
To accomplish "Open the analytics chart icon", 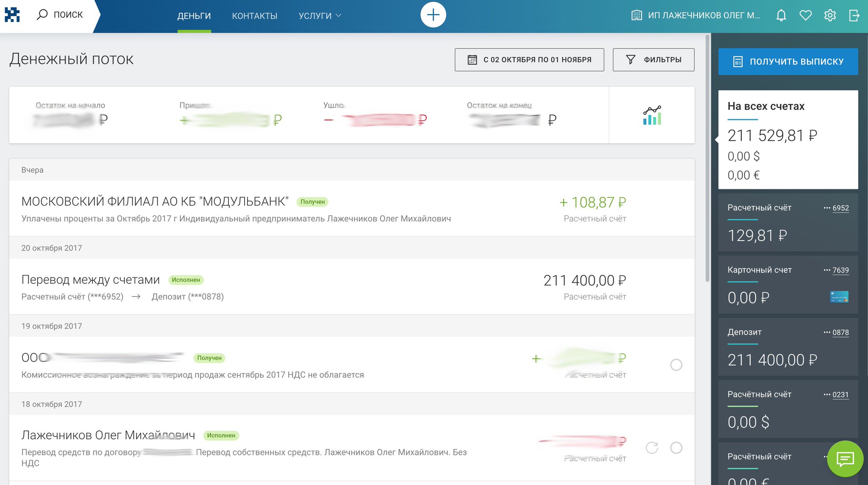I will (652, 115).
